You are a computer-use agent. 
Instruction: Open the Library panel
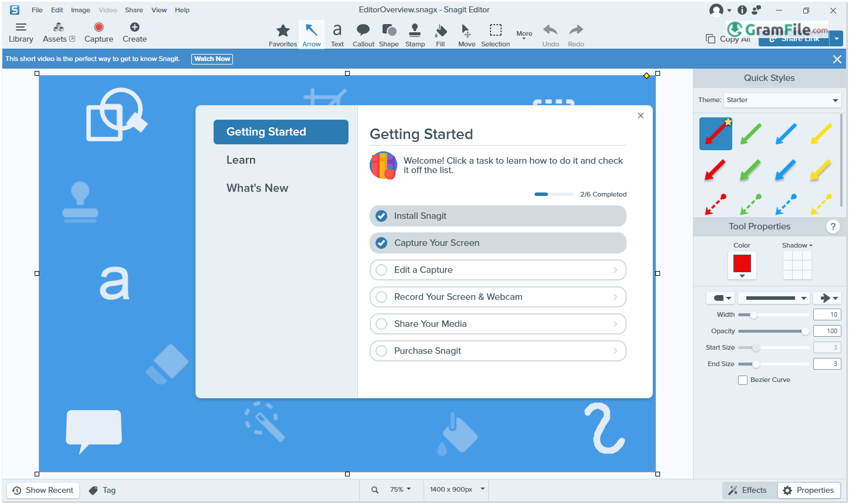coord(21,33)
